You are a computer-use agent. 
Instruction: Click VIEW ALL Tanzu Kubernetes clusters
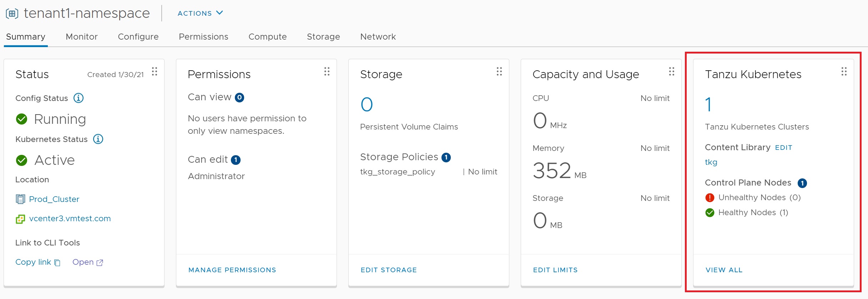724,270
